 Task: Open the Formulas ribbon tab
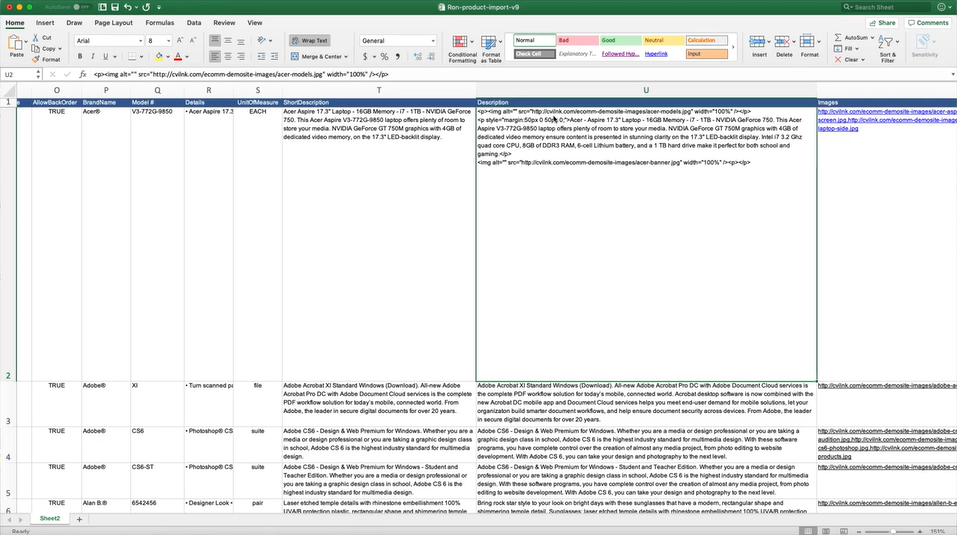pyautogui.click(x=160, y=23)
